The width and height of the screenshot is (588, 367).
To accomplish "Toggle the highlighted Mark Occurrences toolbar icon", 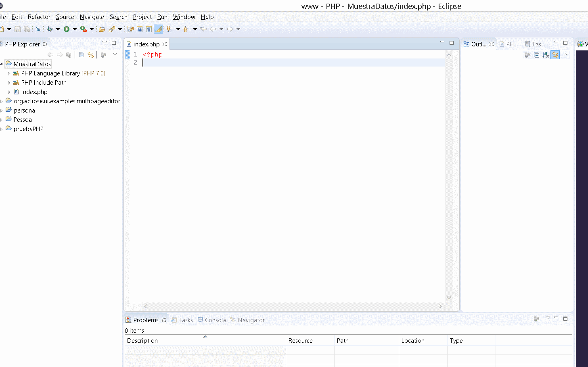I will tap(158, 29).
